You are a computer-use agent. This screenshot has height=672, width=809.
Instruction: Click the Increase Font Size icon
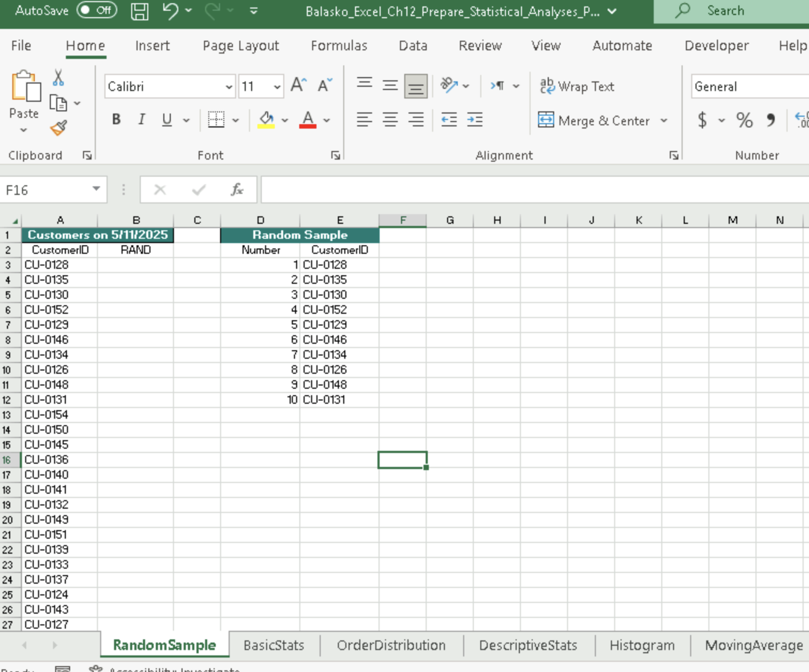[298, 84]
